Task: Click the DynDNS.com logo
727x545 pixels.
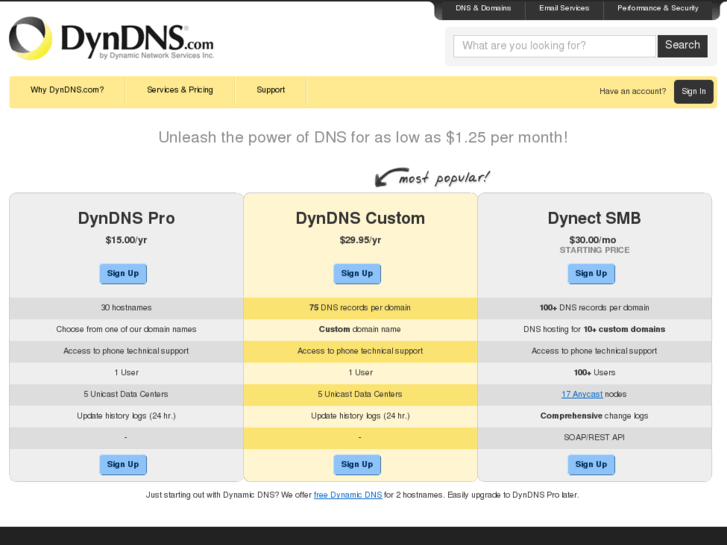Action: (111, 38)
